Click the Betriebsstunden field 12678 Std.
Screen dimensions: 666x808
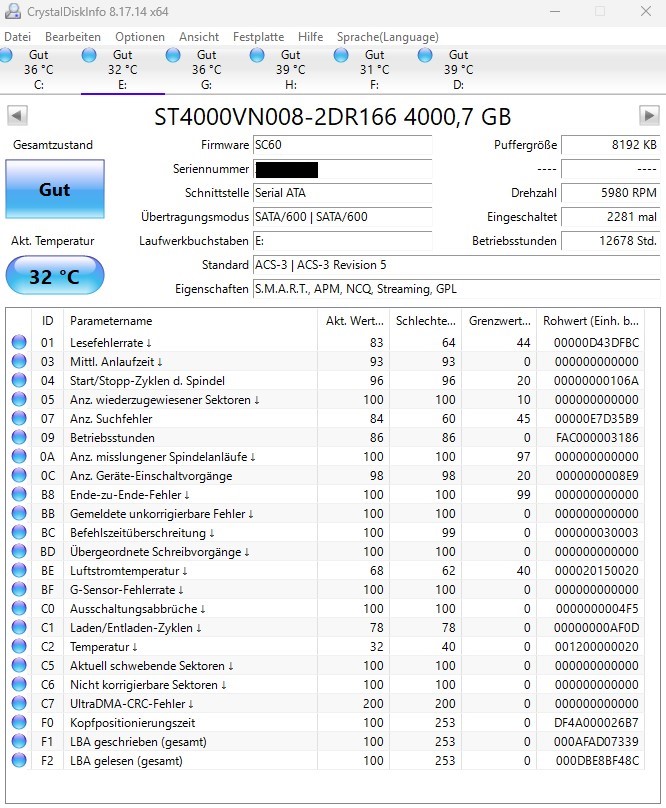coord(610,241)
